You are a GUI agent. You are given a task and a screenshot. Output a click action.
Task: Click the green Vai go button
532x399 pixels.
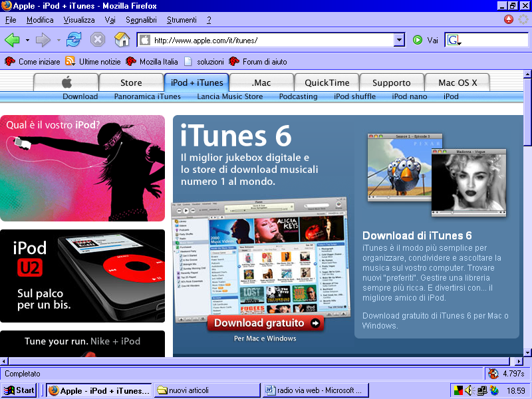point(425,41)
